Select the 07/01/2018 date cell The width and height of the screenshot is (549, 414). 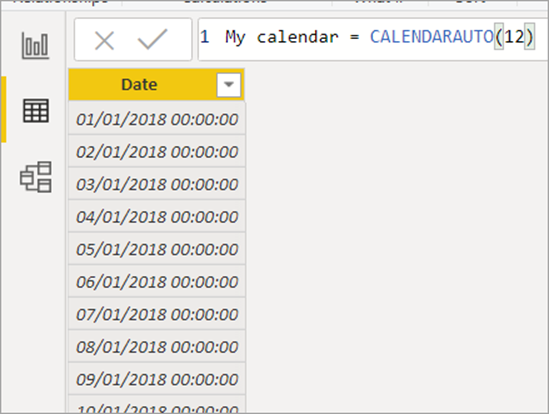click(x=157, y=314)
